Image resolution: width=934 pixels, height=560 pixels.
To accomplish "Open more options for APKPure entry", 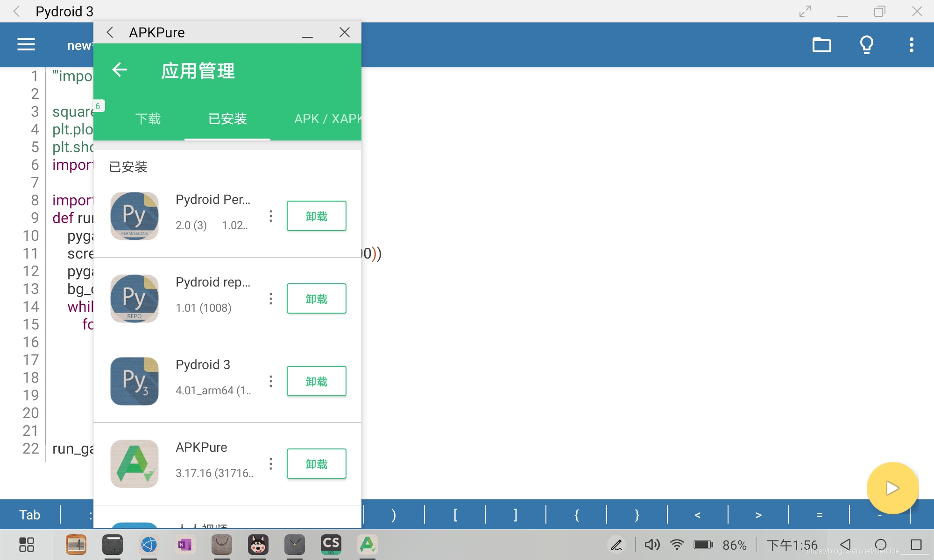I will 271,464.
